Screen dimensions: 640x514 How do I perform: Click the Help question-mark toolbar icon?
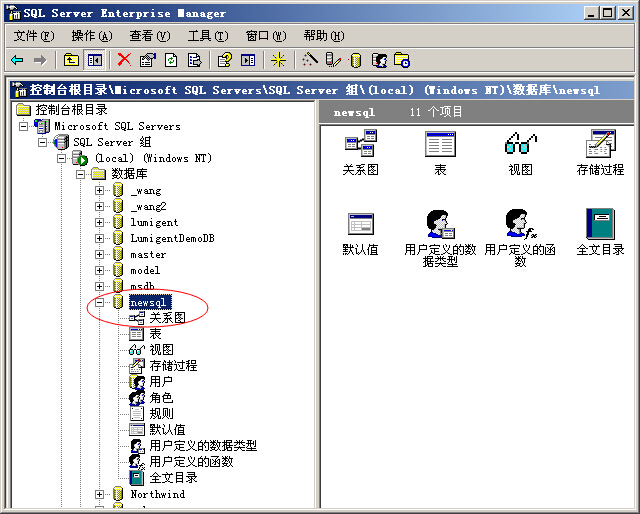point(225,60)
